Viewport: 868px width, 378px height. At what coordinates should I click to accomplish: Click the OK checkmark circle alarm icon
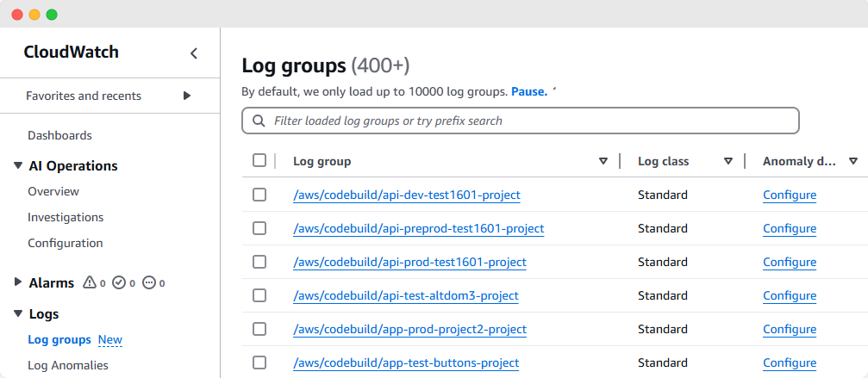118,282
